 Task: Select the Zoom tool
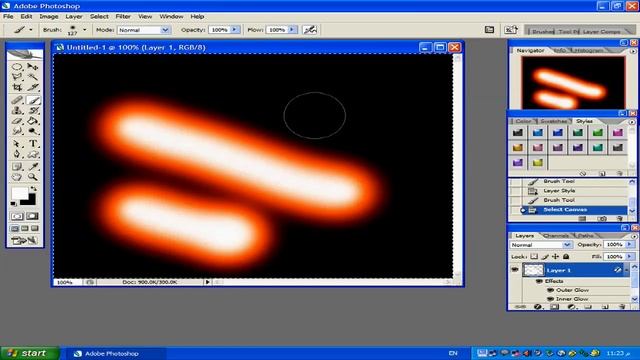click(33, 177)
